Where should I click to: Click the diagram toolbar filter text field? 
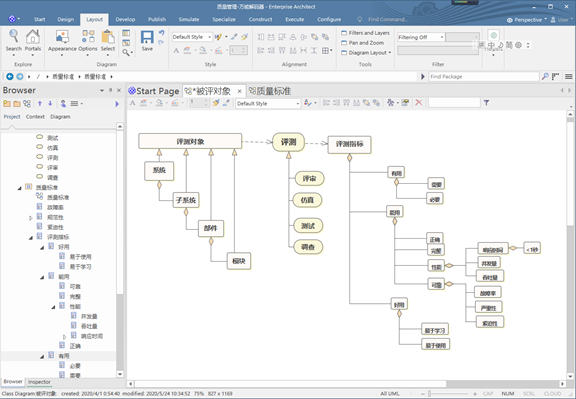tap(454, 103)
